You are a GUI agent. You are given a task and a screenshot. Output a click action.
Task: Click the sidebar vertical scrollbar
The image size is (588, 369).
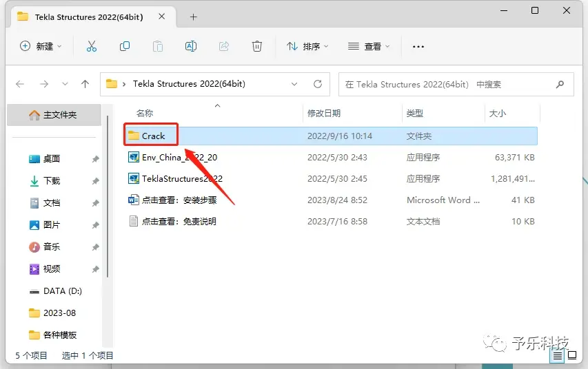pyautogui.click(x=108, y=197)
